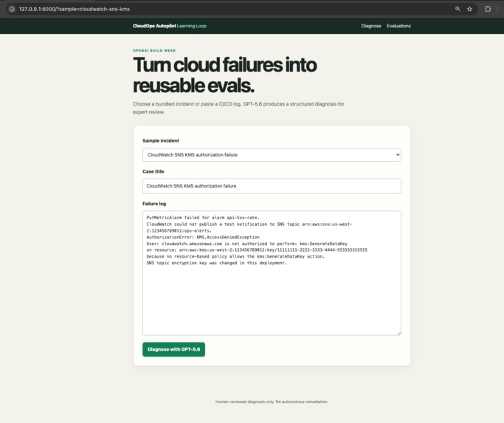Click the site info icon in address bar
The width and height of the screenshot is (504, 423).
coord(12,9)
